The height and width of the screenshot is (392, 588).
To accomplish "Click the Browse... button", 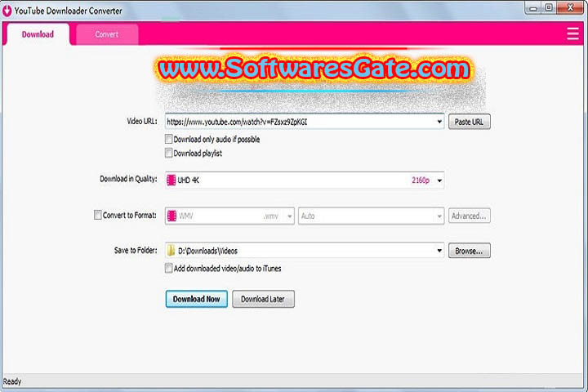I will (x=469, y=251).
